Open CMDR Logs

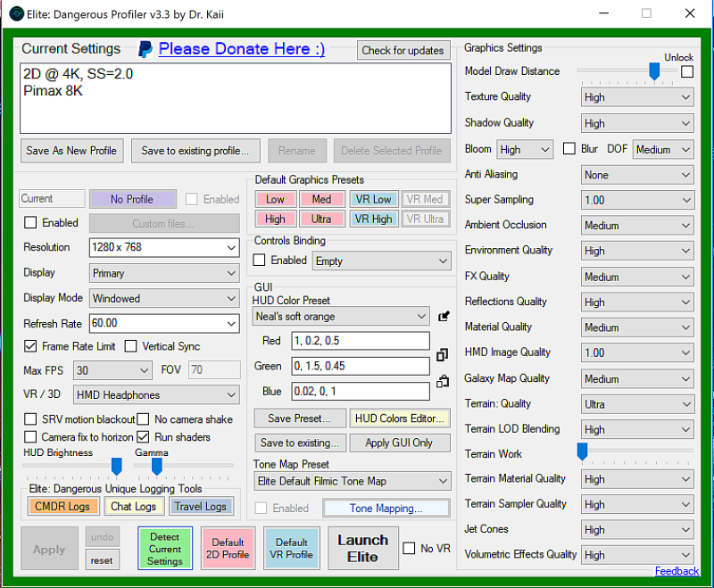pos(63,507)
